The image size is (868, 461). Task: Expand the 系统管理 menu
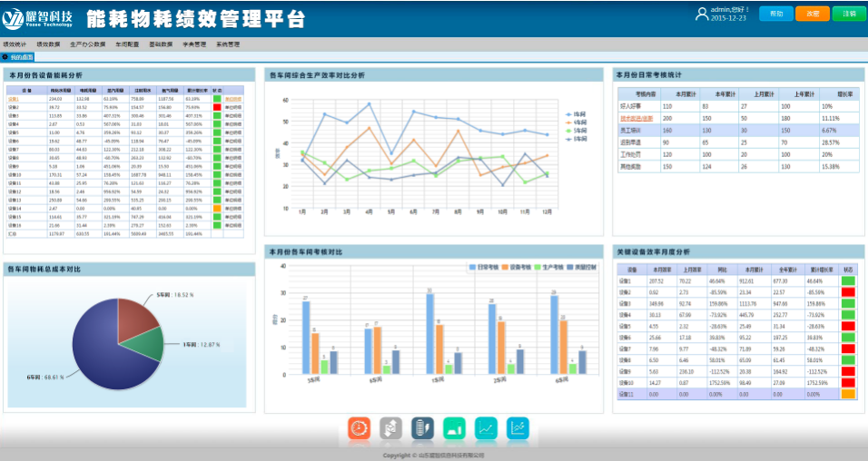(228, 44)
